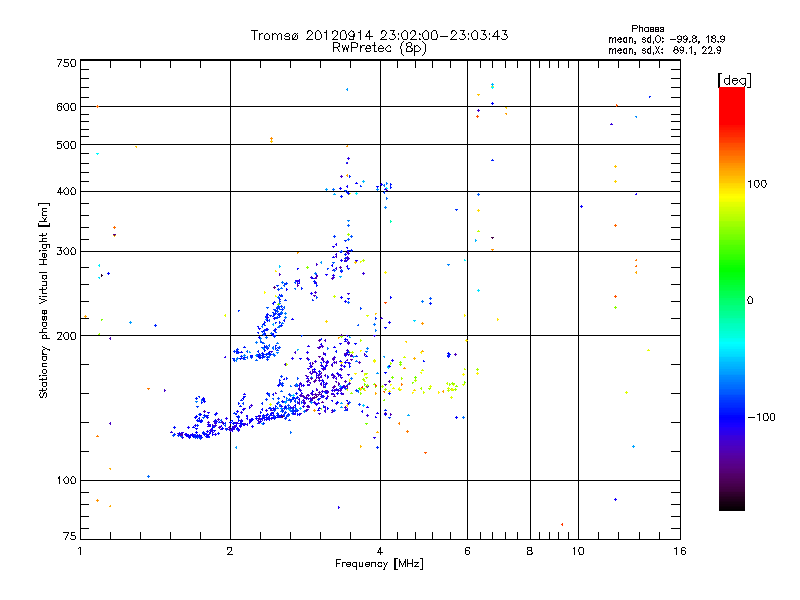Click the x-axis '16' tick label
This screenshot has height=600, width=800.
[680, 551]
